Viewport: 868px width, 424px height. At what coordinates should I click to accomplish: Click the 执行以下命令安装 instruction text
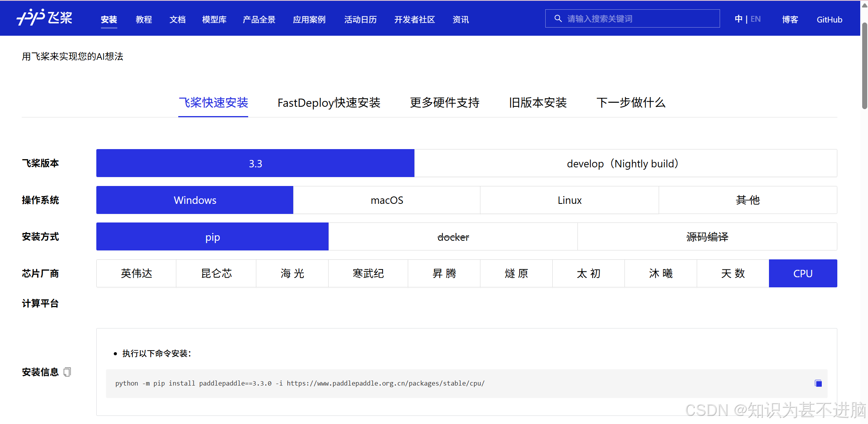pos(157,353)
